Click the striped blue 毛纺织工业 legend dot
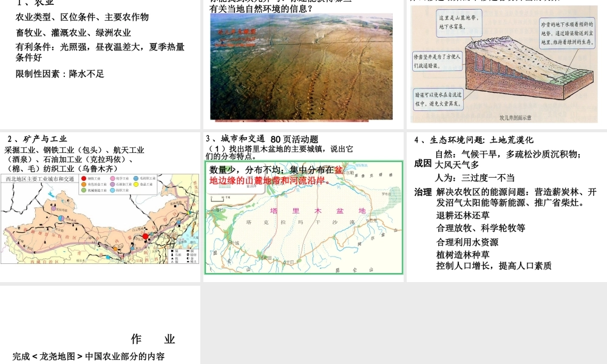Image resolution: width=607 pixels, height=364 pixels. [136, 178]
